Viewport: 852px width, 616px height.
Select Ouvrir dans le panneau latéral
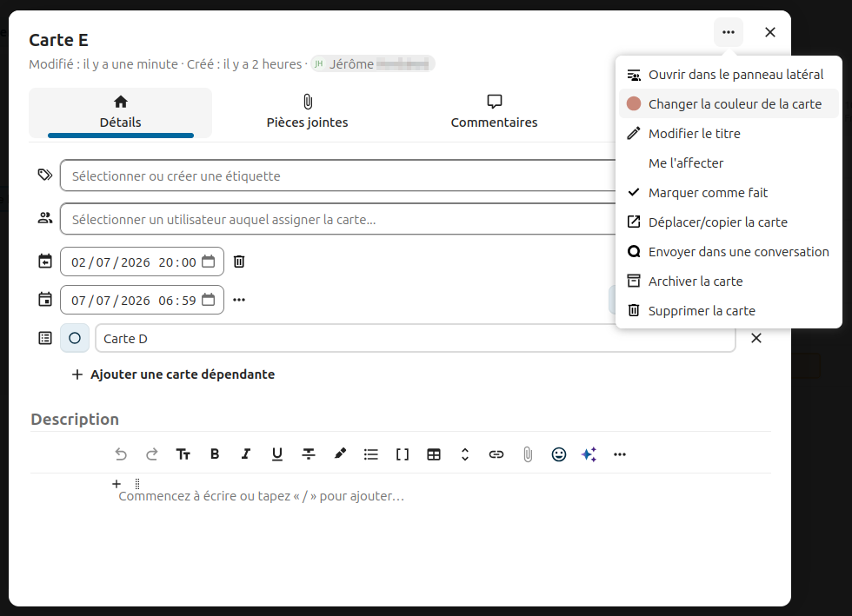tap(729, 75)
